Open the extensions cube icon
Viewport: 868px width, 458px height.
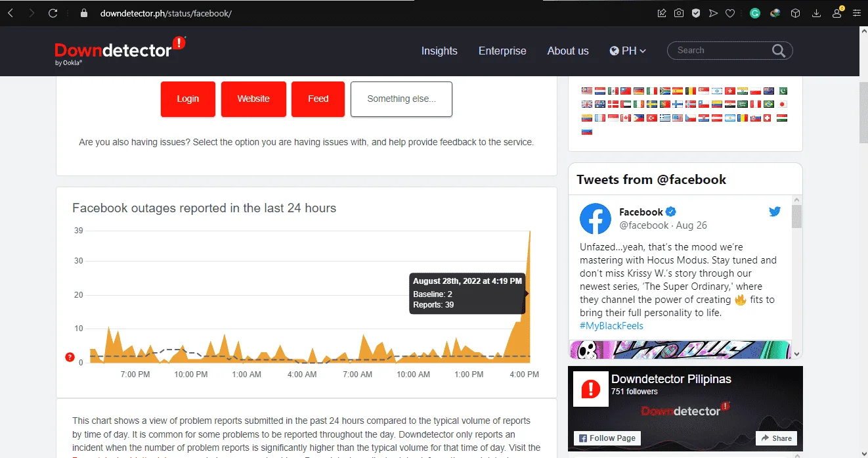pos(795,13)
